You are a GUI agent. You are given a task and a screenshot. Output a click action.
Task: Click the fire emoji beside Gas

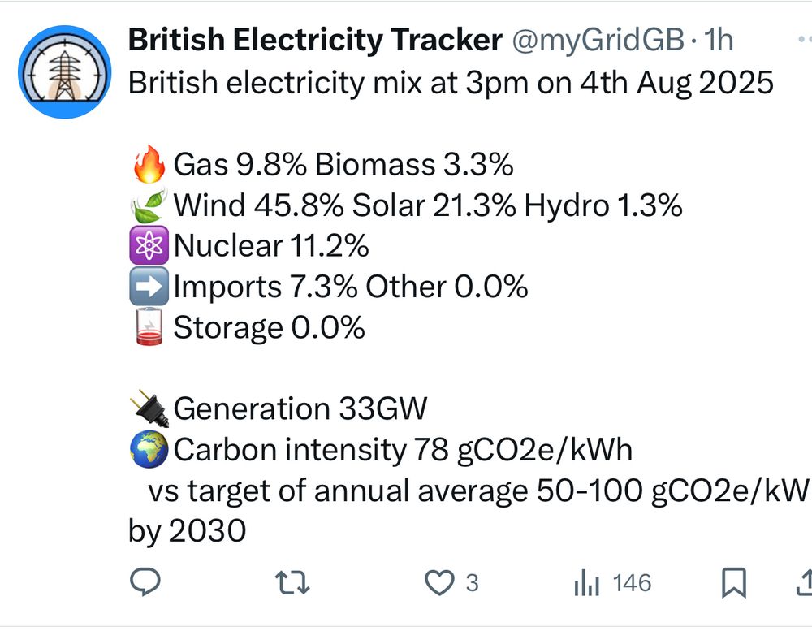click(148, 165)
